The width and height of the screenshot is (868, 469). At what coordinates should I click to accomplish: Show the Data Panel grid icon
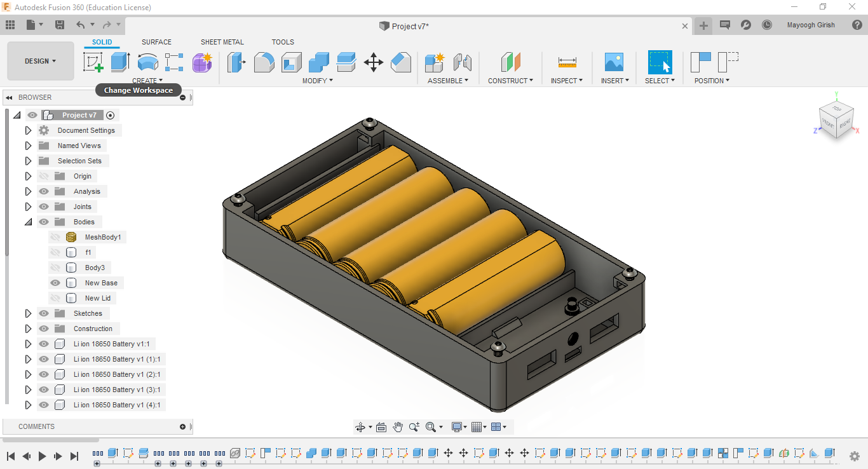coord(10,25)
